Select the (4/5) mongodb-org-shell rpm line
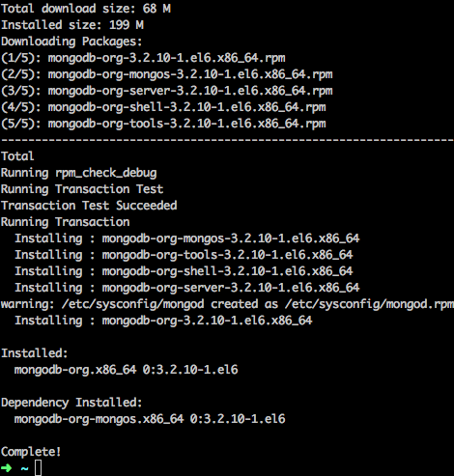The width and height of the screenshot is (454, 476). tap(163, 107)
